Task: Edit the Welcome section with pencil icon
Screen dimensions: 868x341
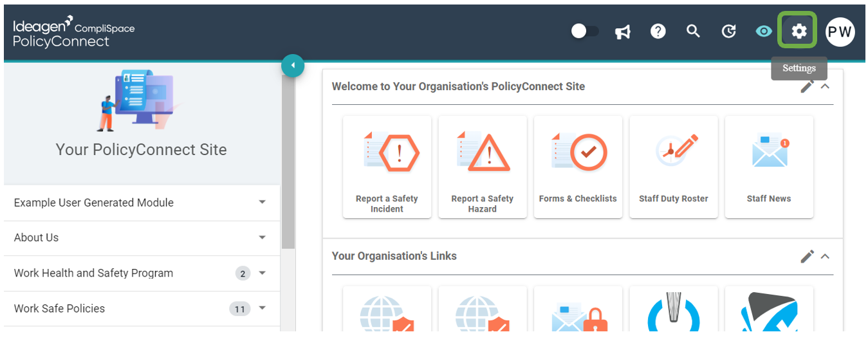Action: pos(807,86)
